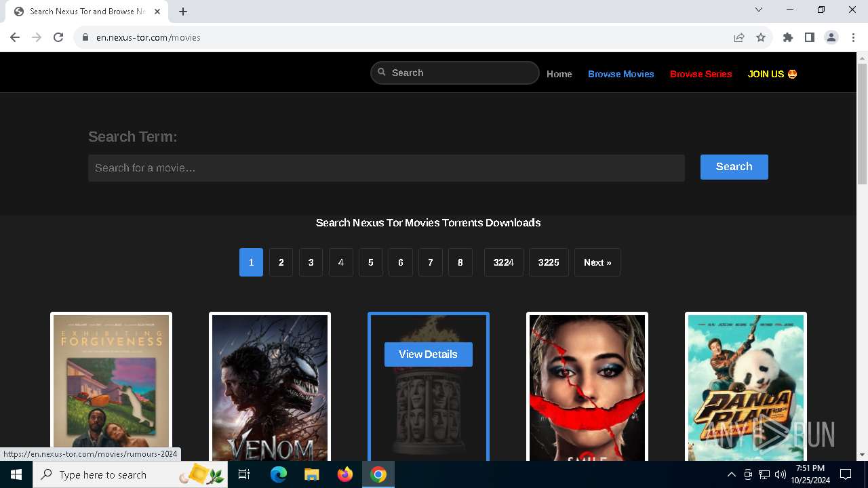Image resolution: width=868 pixels, height=488 pixels.
Task: Open the Browse Movies nav link
Action: pyautogui.click(x=621, y=74)
